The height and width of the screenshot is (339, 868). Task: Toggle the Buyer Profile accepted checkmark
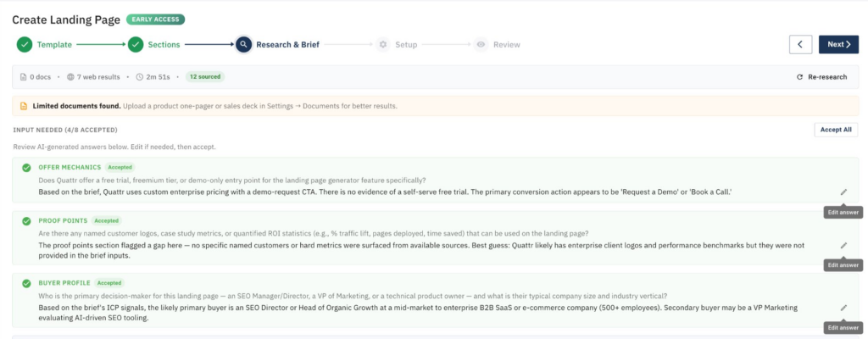coord(26,283)
